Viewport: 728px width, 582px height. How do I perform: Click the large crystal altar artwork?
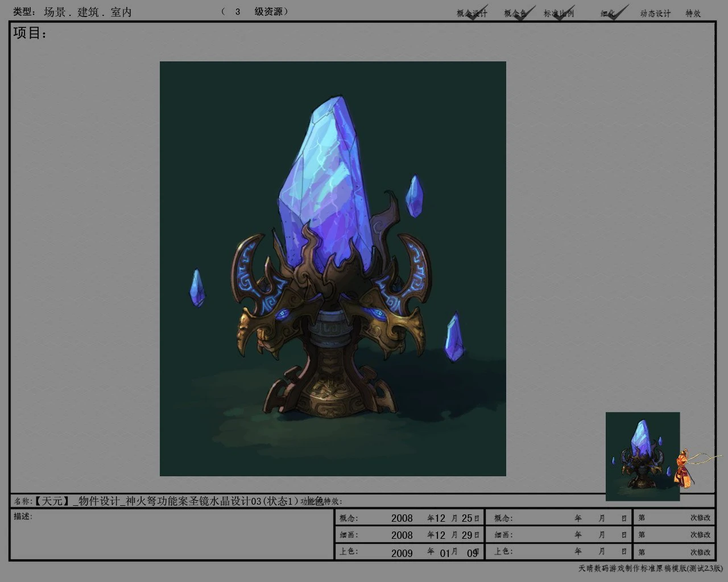tap(333, 269)
